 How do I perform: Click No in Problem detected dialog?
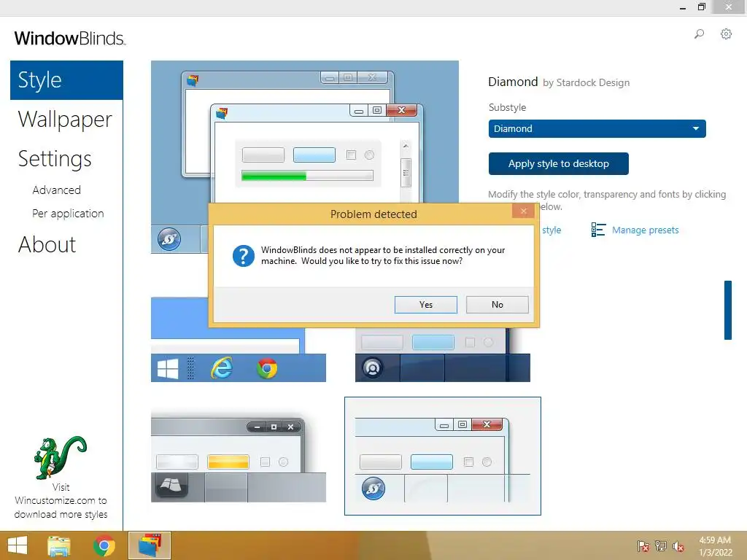498,305
